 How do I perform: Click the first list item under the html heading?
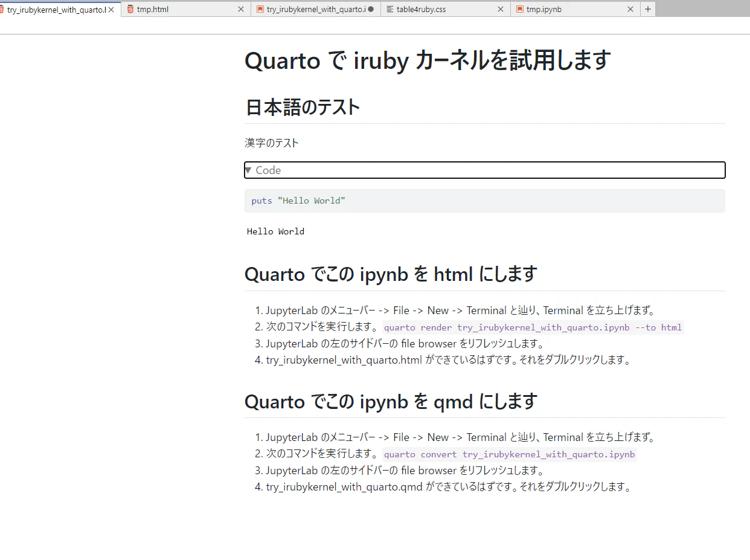pyautogui.click(x=460, y=311)
